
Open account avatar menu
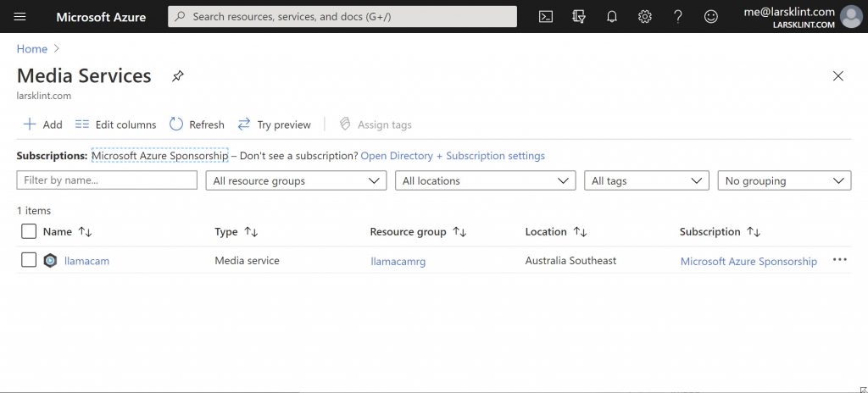tap(851, 17)
